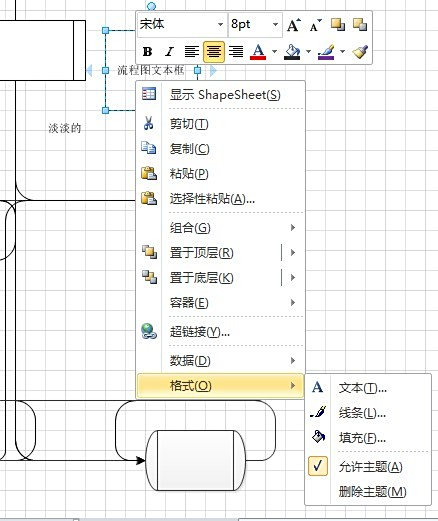The width and height of the screenshot is (438, 521).
Task: Toggle Italic formatting
Action: pos(169,52)
